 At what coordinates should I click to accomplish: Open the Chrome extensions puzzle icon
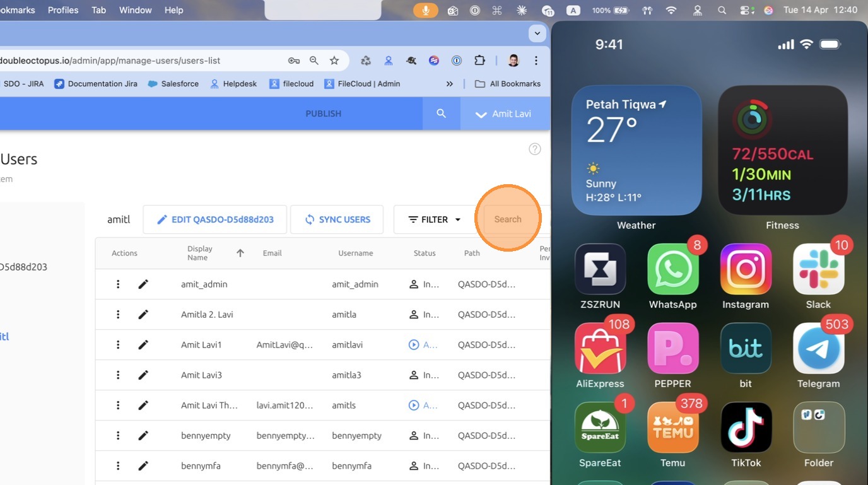tap(479, 61)
